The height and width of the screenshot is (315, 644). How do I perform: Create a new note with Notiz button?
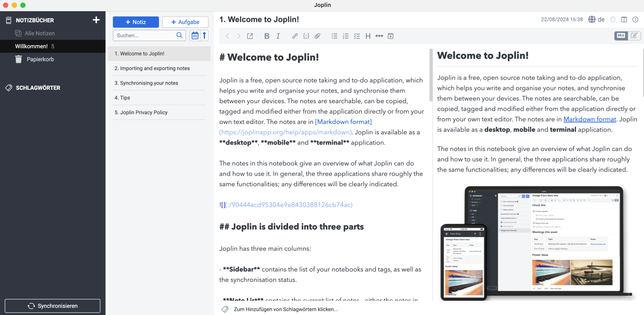[136, 22]
